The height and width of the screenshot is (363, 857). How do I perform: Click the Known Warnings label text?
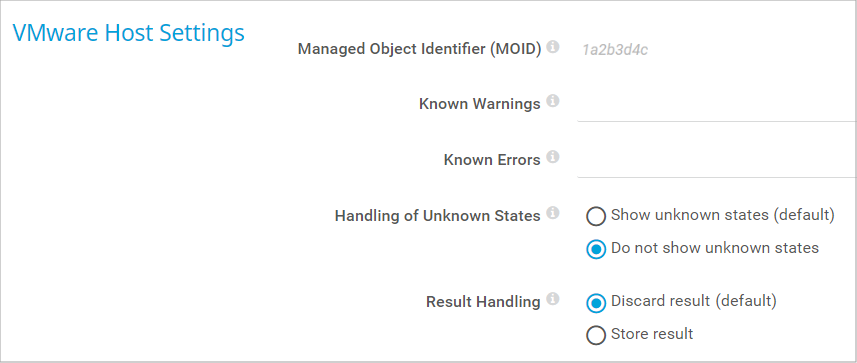(480, 104)
